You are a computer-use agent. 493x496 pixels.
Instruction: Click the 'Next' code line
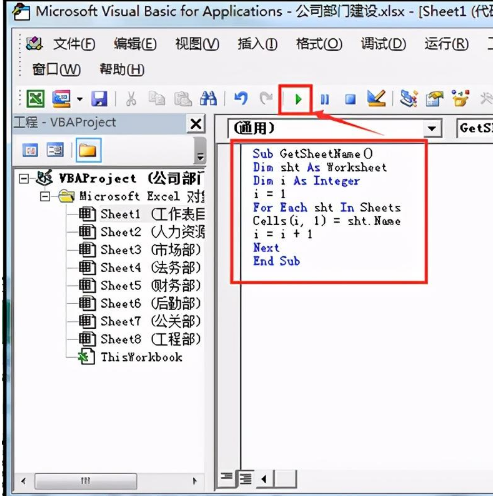(x=266, y=248)
